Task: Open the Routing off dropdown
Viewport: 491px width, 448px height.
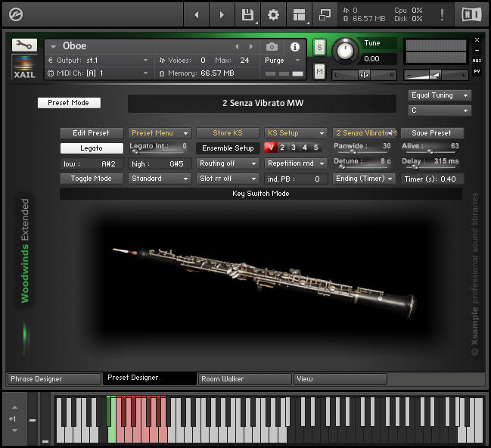Action: (x=228, y=163)
